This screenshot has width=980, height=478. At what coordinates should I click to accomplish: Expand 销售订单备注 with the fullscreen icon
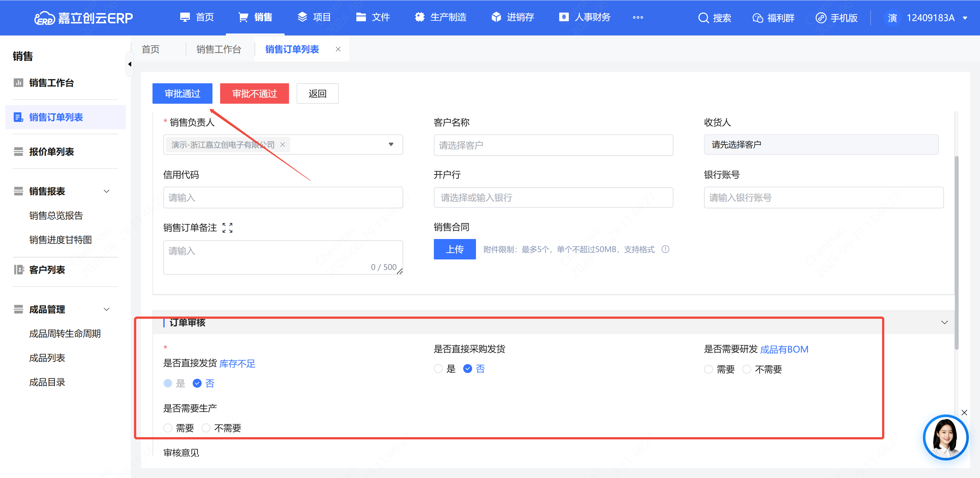point(227,228)
